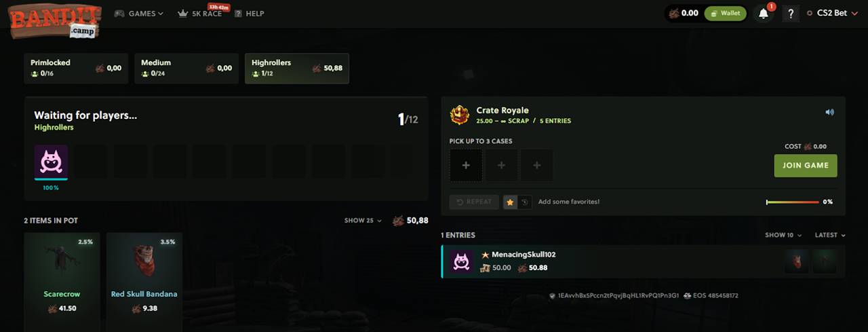Screen dimensions: 868x332
Task: Add a case in the first slot
Action: 466,165
